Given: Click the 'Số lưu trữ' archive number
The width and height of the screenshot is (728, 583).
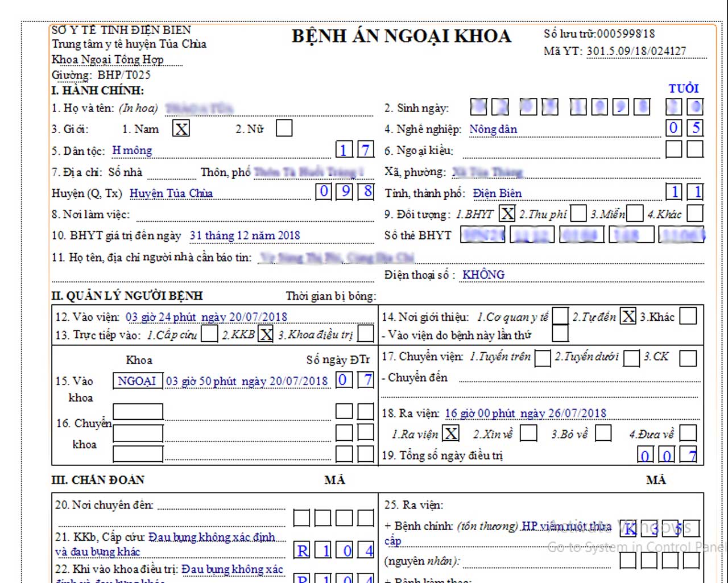Looking at the screenshot, I should tap(599, 34).
